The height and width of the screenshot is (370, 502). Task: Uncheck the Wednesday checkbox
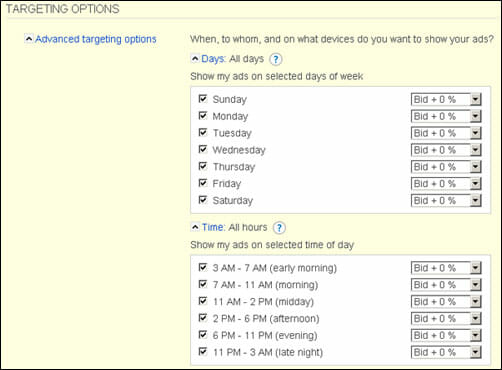203,149
